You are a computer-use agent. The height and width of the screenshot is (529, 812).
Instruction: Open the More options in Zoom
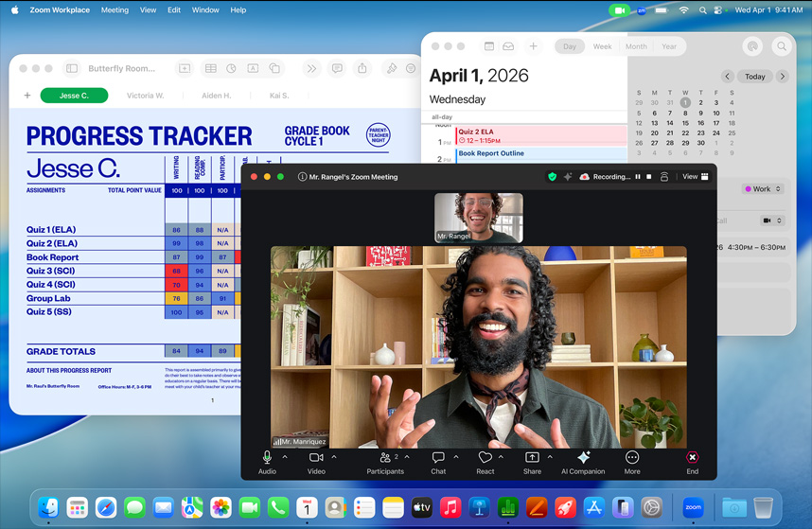pyautogui.click(x=632, y=458)
